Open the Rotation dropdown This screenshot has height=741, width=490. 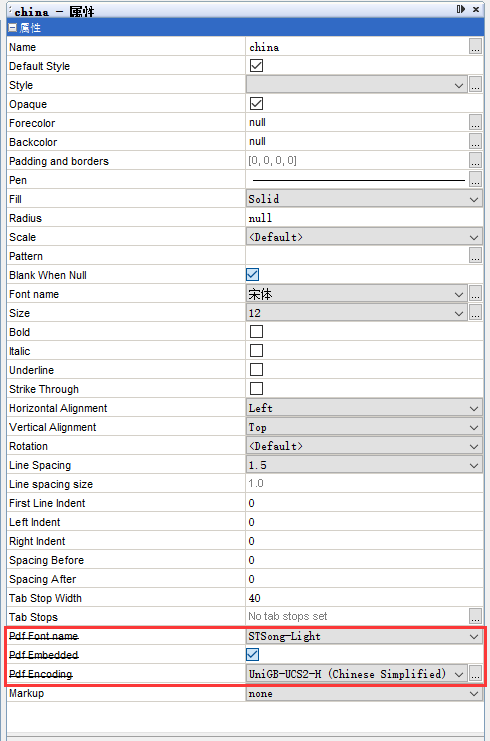coord(364,446)
